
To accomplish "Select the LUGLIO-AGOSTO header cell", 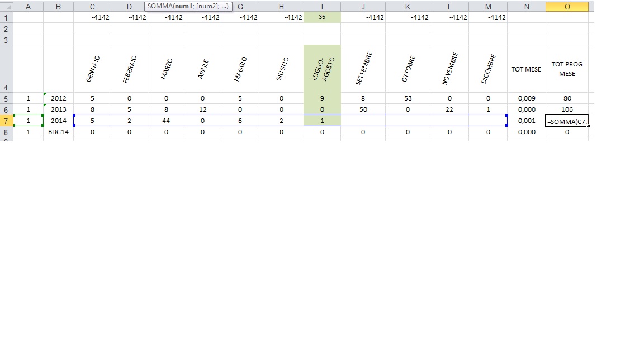I will point(322,69).
